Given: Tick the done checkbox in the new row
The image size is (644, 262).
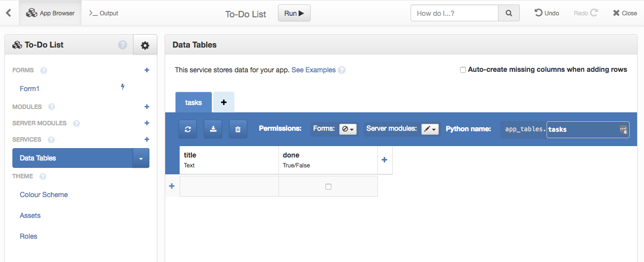Looking at the screenshot, I should click(x=328, y=187).
